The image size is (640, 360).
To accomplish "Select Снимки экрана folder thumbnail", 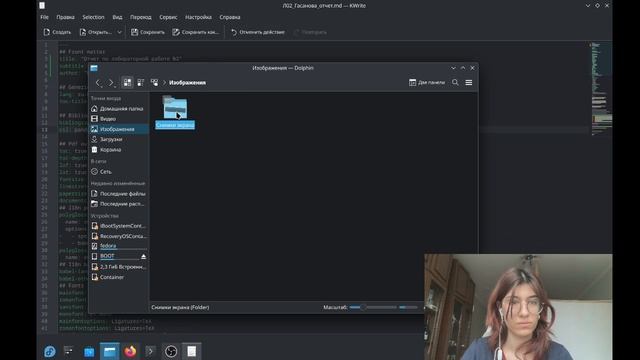I will coord(175,107).
